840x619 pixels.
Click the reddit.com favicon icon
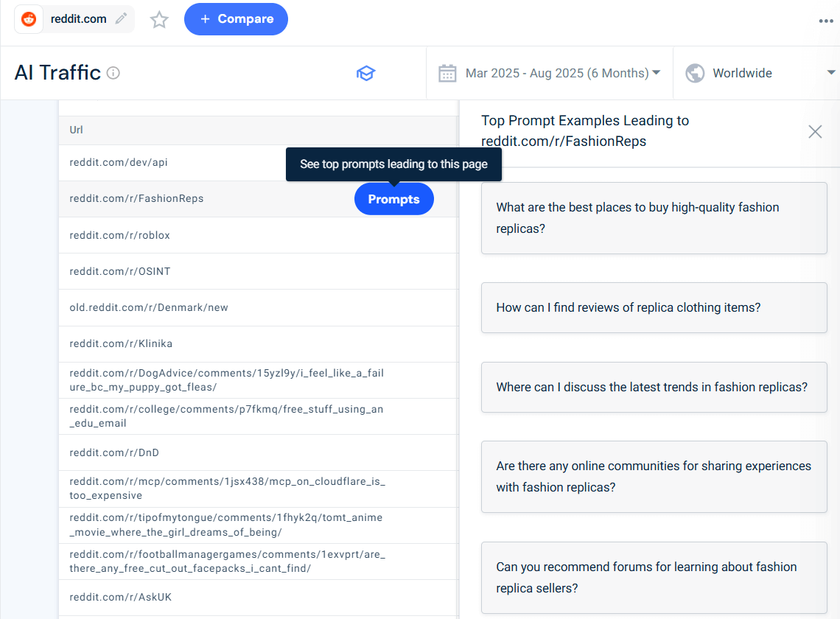[x=28, y=19]
